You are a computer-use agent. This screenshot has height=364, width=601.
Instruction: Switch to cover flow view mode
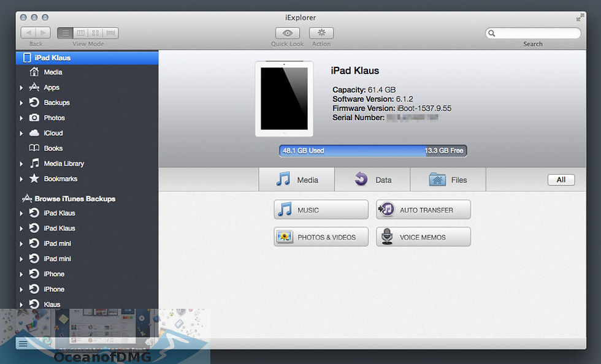click(111, 33)
